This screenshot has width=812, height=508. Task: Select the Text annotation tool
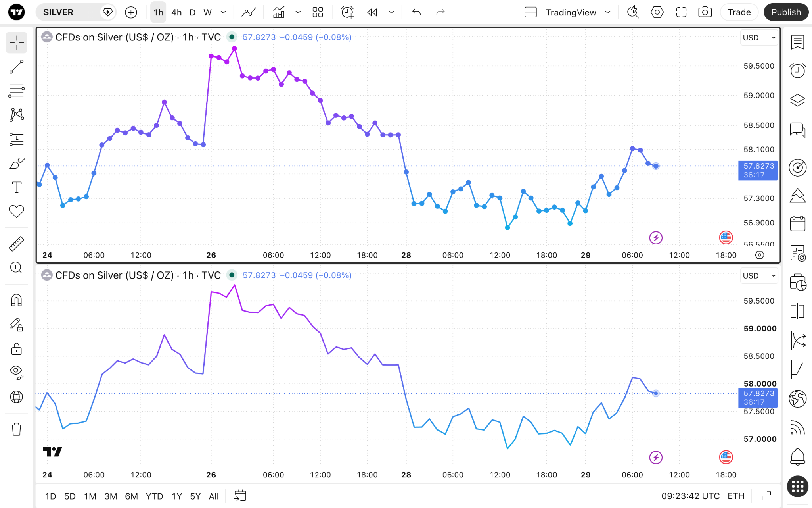coord(17,187)
